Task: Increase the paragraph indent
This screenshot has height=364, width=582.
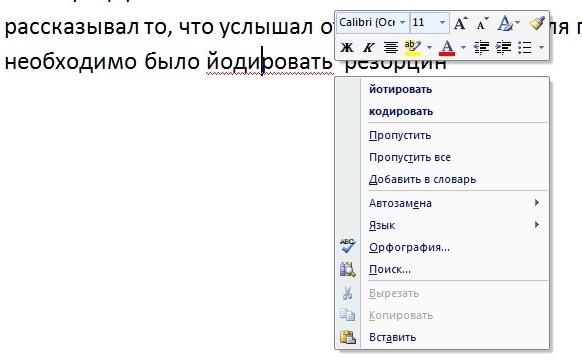Action: [x=503, y=47]
